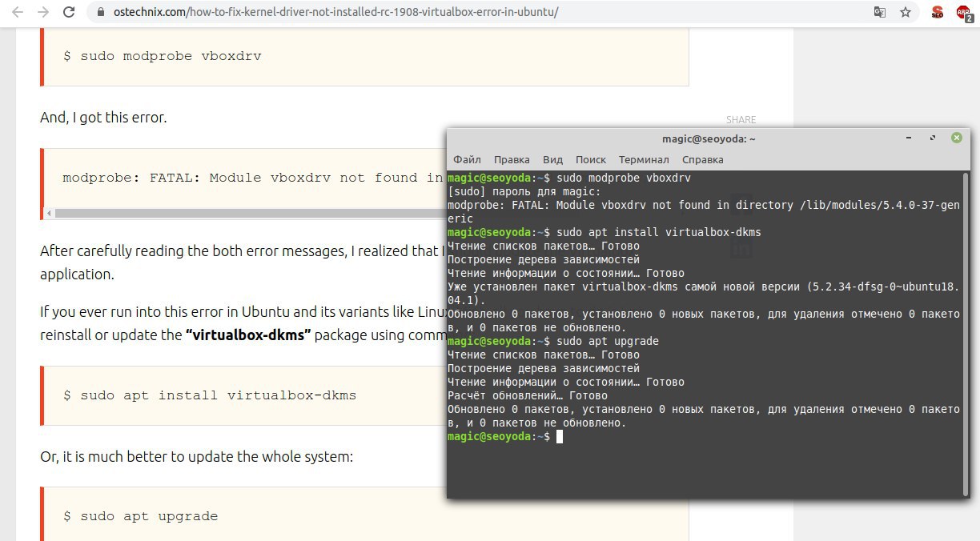Viewport: 980px width, 541px height.
Task: Click the webpage code '$ sudo modprobe vboxdrv'
Action: [163, 56]
